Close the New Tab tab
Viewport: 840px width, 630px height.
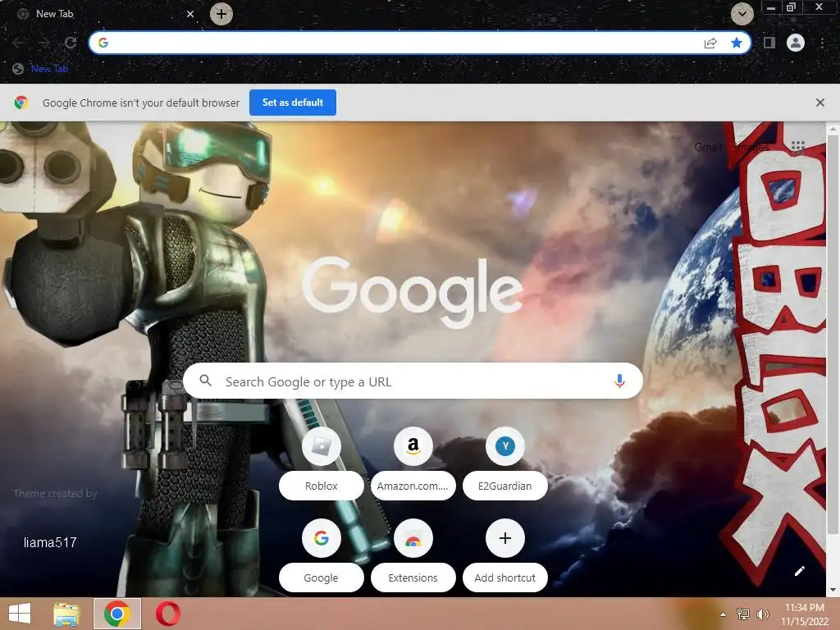click(190, 14)
